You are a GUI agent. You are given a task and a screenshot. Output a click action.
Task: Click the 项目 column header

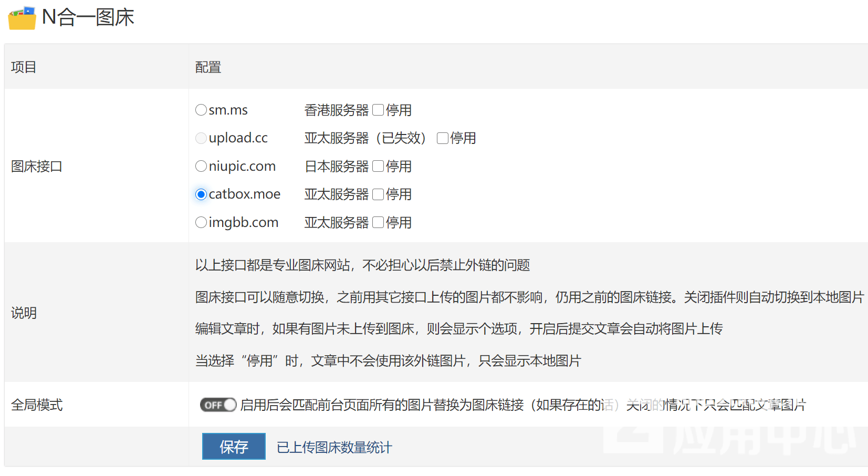coord(24,67)
